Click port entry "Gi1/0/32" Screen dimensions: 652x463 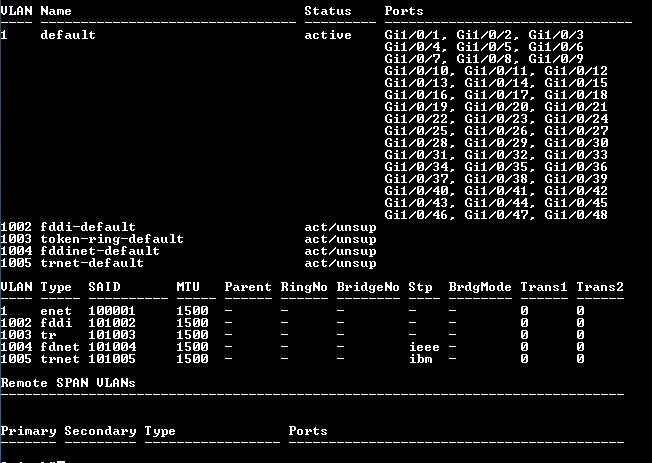[496, 155]
